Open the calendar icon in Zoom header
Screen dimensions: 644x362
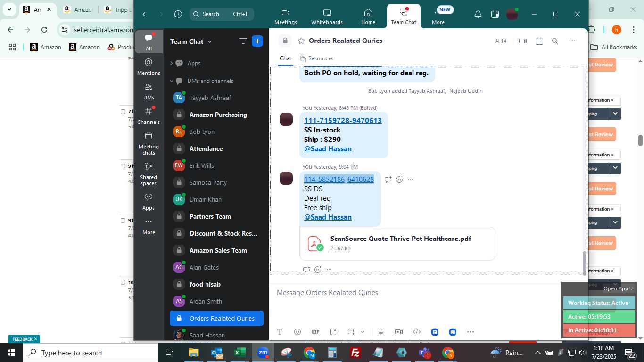click(495, 14)
